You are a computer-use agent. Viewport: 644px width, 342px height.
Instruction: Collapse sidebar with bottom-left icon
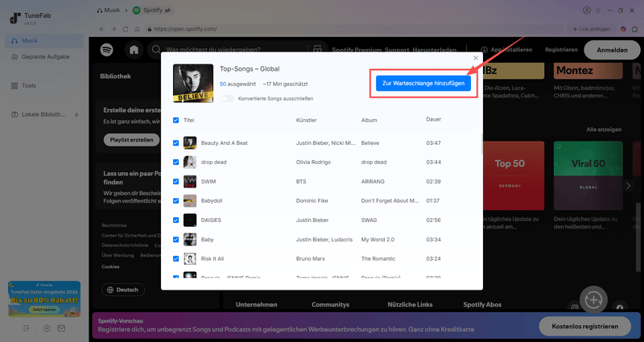point(27,328)
